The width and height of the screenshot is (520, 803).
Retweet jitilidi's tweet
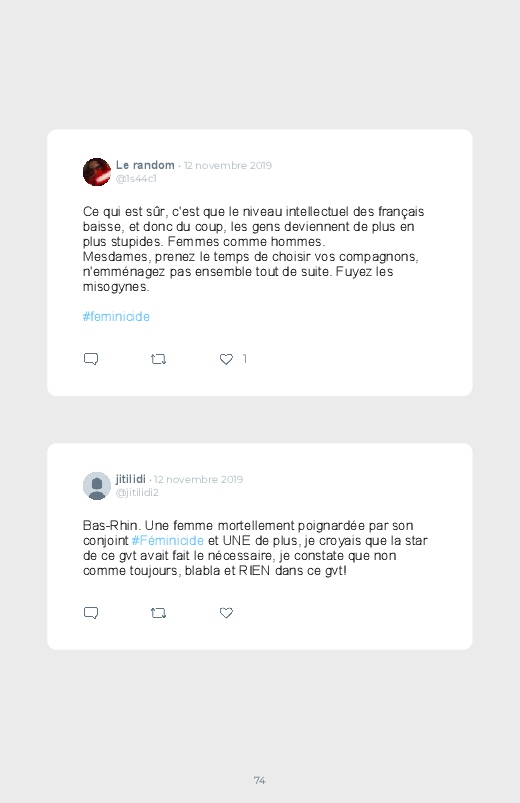tap(158, 613)
